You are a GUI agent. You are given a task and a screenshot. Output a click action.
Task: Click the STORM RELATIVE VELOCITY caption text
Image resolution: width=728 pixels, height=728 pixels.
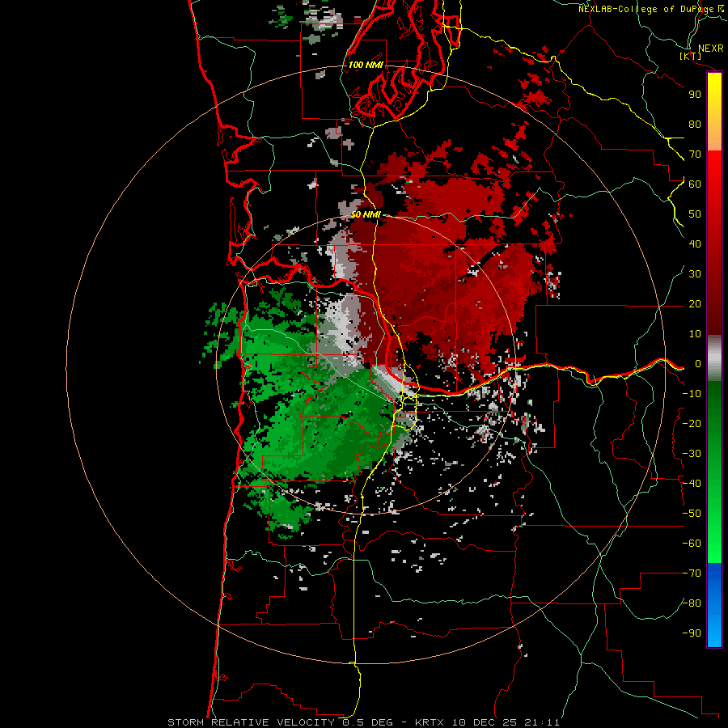tap(251, 722)
